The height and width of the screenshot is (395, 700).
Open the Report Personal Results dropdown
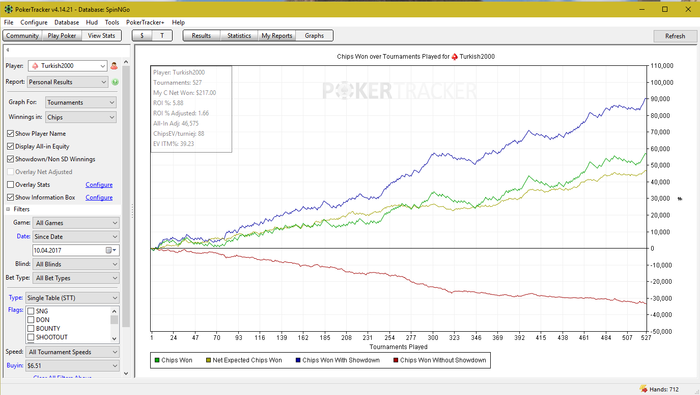[x=67, y=82]
